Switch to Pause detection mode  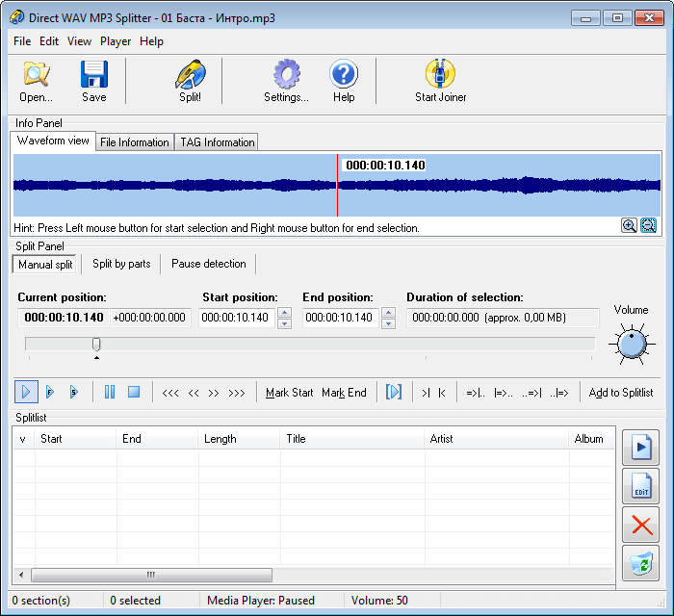[x=209, y=264]
